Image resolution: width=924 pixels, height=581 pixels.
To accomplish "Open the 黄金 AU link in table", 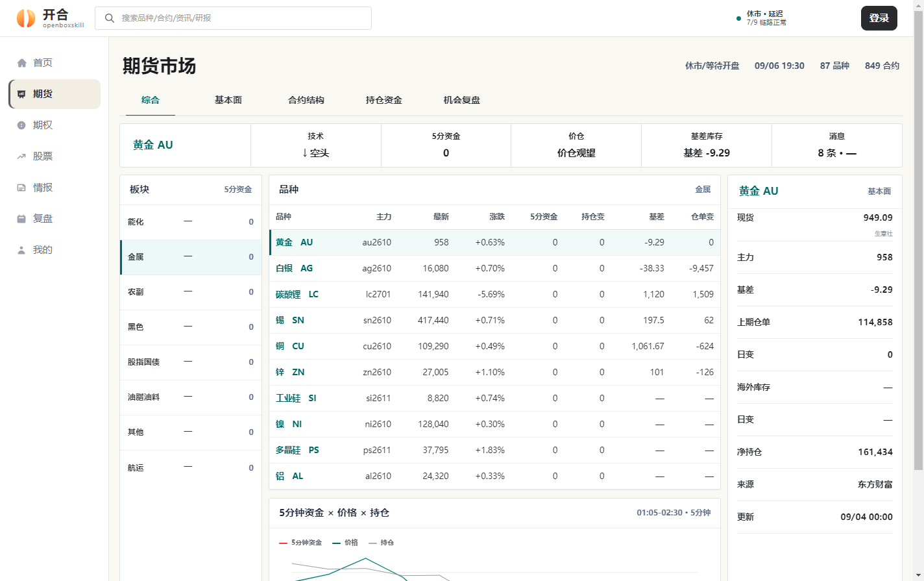I will coord(294,242).
